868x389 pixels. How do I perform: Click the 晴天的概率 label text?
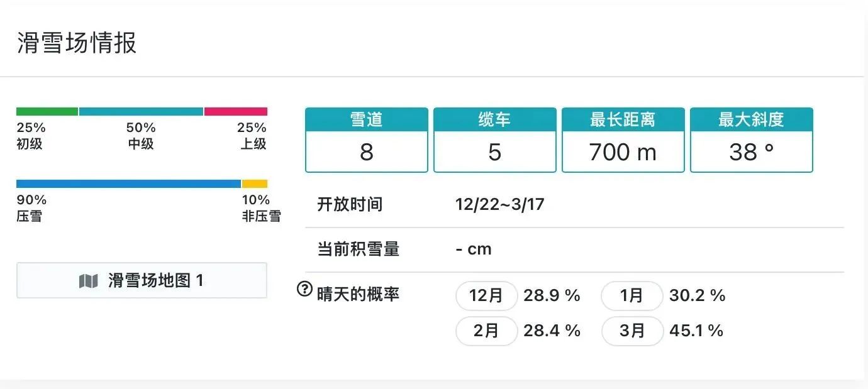click(358, 294)
